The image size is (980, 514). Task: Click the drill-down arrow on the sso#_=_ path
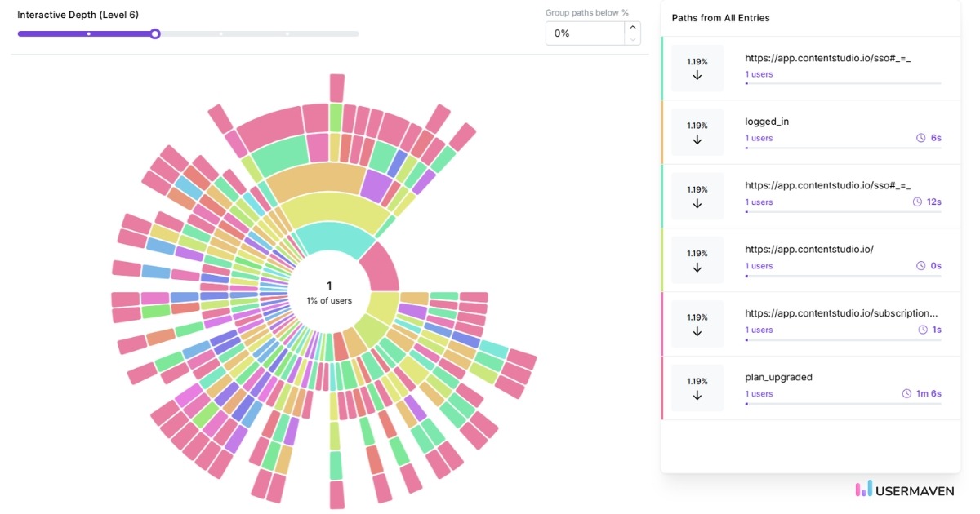697,74
